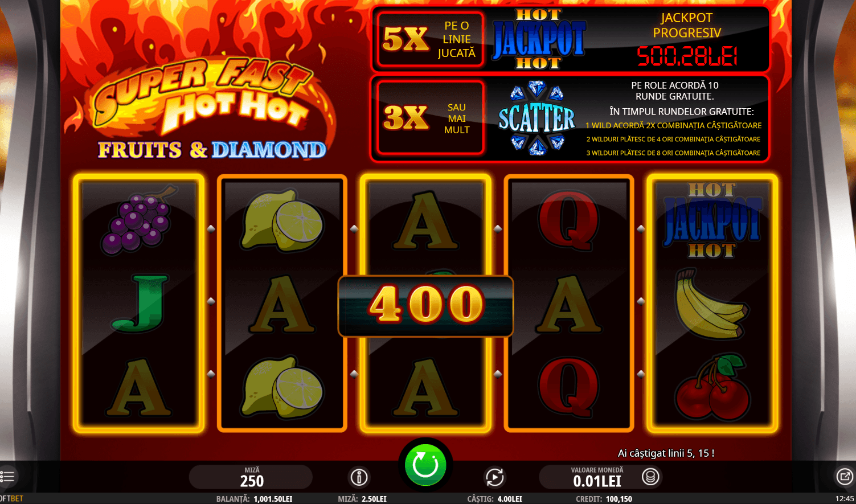Viewport: 856px width, 504px height.
Task: Click the bananas symbol on reel five
Action: tap(710, 304)
